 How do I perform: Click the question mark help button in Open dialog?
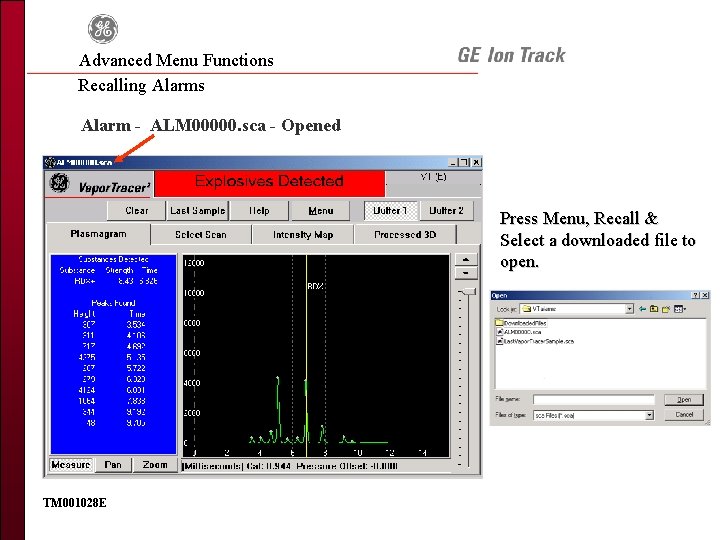click(x=696, y=295)
